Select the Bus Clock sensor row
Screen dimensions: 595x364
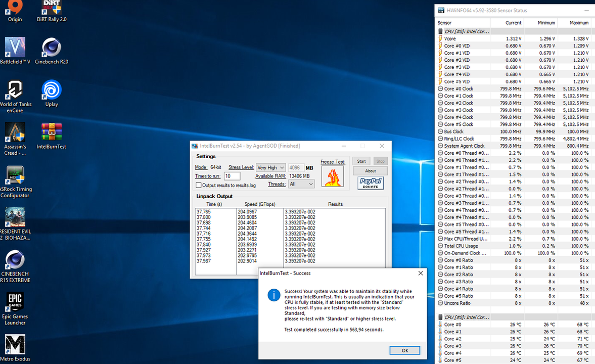(515, 132)
